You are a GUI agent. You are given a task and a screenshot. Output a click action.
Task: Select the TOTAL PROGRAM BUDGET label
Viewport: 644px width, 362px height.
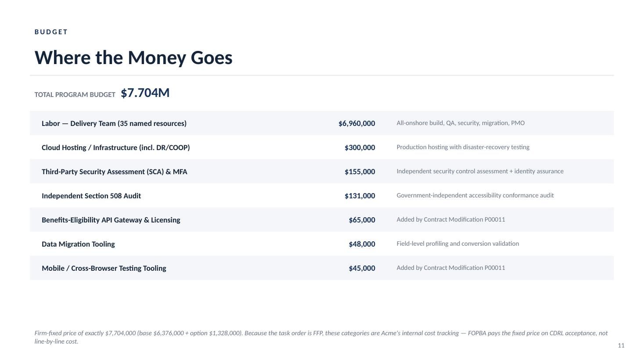pos(75,95)
